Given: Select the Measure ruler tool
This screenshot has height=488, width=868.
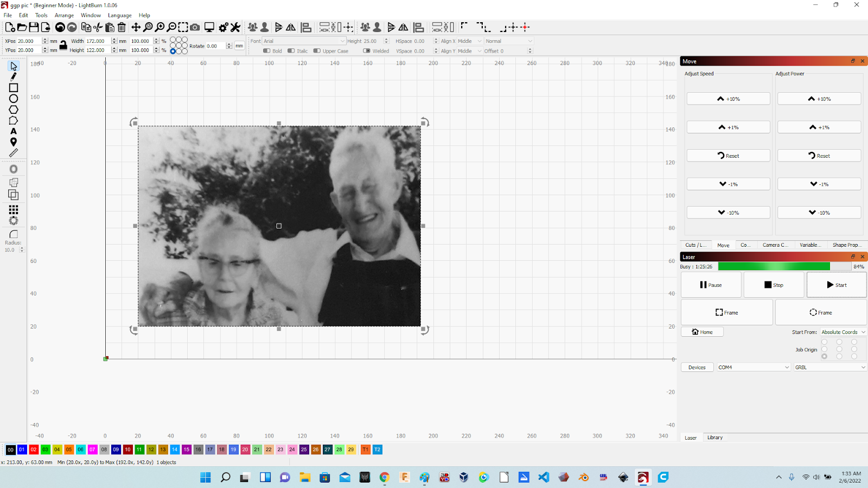Looking at the screenshot, I should [14, 153].
